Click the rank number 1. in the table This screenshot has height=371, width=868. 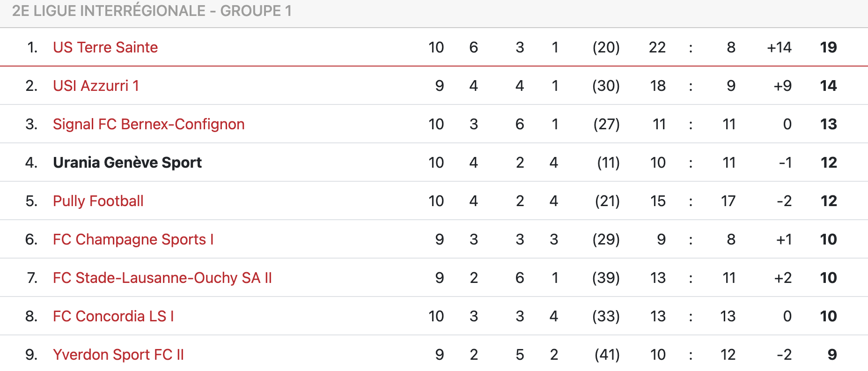32,47
